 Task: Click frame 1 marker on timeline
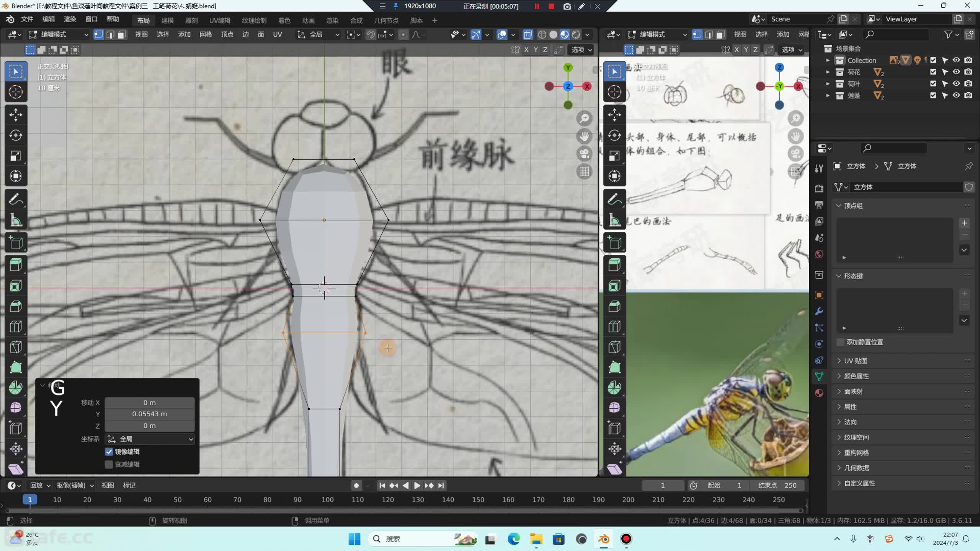[x=30, y=499]
